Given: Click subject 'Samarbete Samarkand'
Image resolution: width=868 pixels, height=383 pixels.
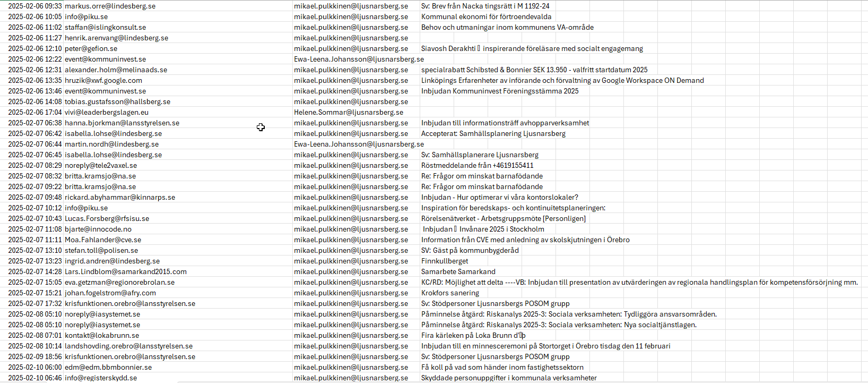Looking at the screenshot, I should point(458,271).
